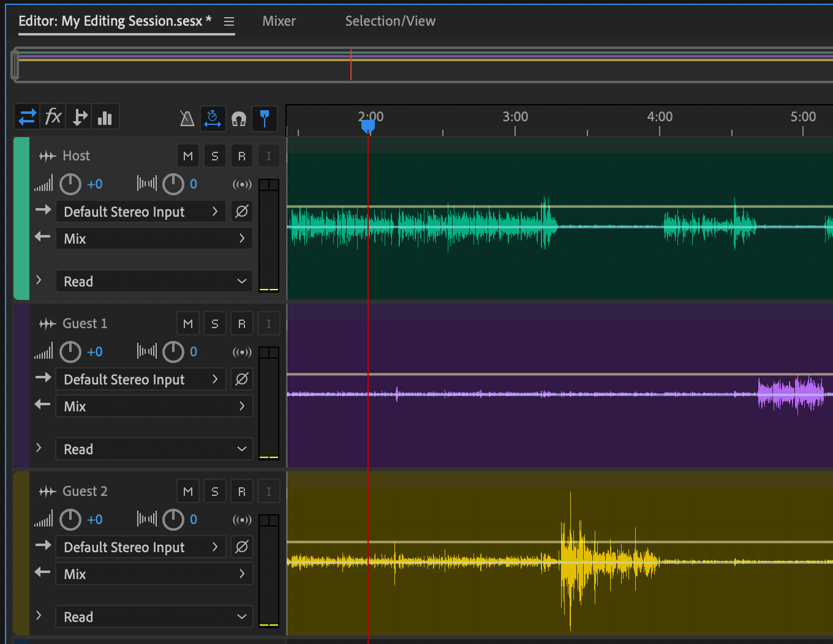Switch to the Mixer tab
Image resolution: width=833 pixels, height=644 pixels.
tap(279, 21)
